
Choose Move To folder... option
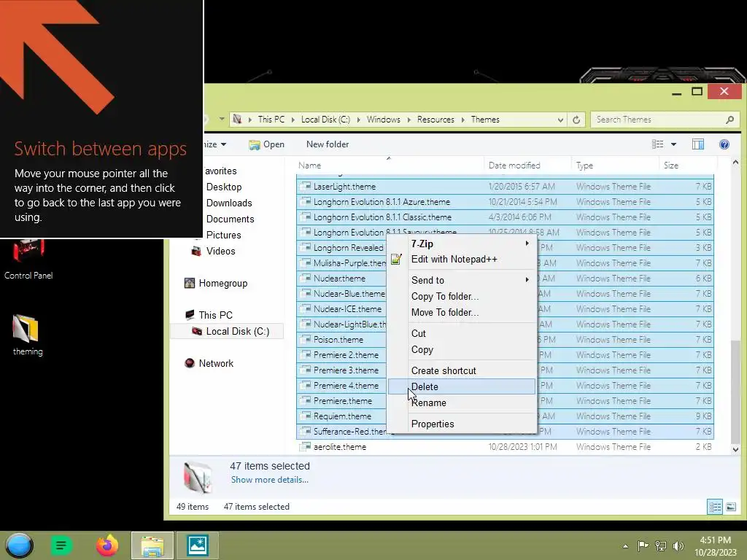click(461, 312)
